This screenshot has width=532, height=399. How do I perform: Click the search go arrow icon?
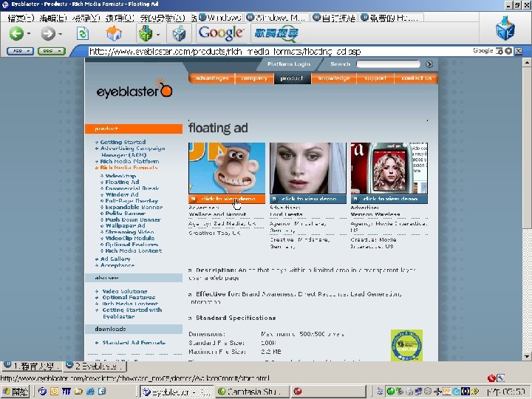pos(429,64)
